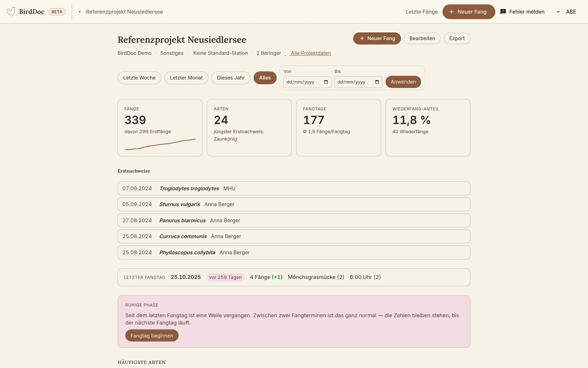
Task: Click the Wiederfang-Anteil 11,8 % card
Action: [x=428, y=128]
